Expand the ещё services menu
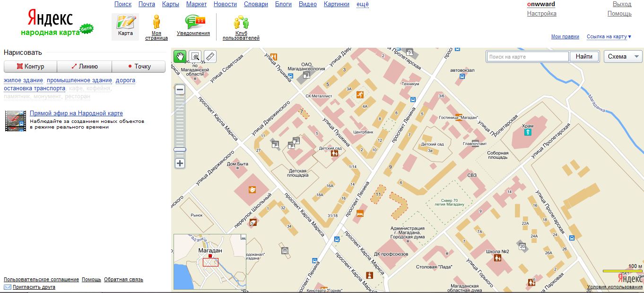 tap(363, 4)
